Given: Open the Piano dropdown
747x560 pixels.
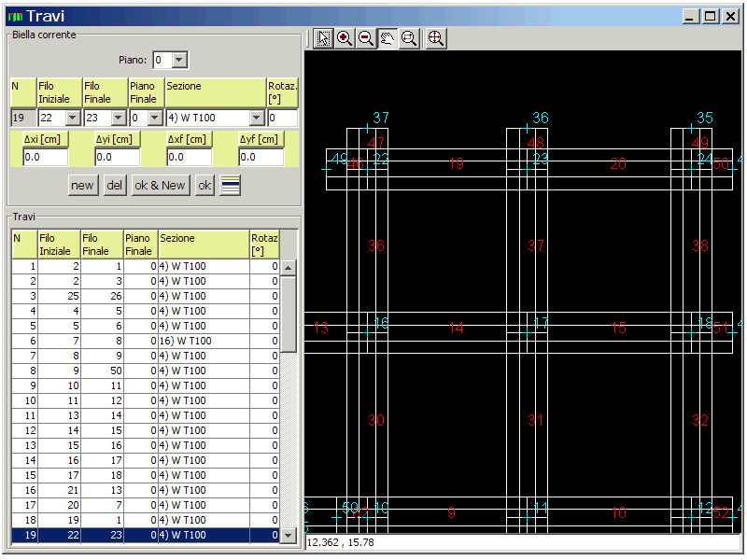Looking at the screenshot, I should 180,61.
